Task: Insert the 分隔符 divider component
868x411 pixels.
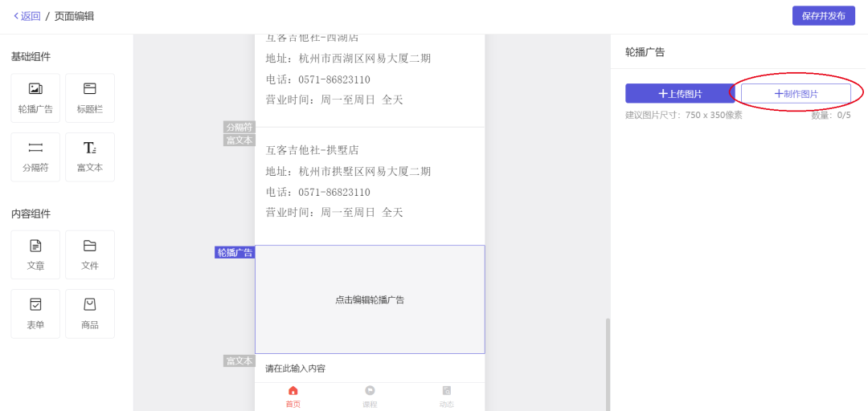Action: (35, 157)
